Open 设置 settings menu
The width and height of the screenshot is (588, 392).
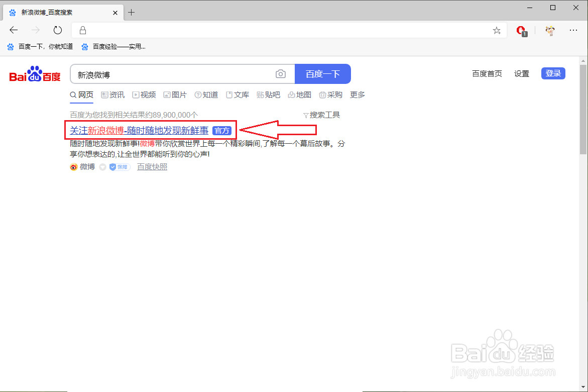point(522,73)
